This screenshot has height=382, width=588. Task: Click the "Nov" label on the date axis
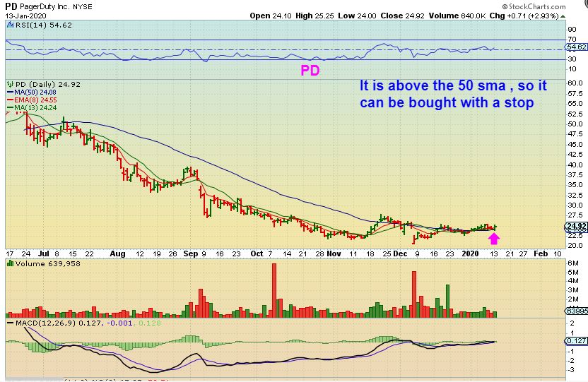pos(334,253)
